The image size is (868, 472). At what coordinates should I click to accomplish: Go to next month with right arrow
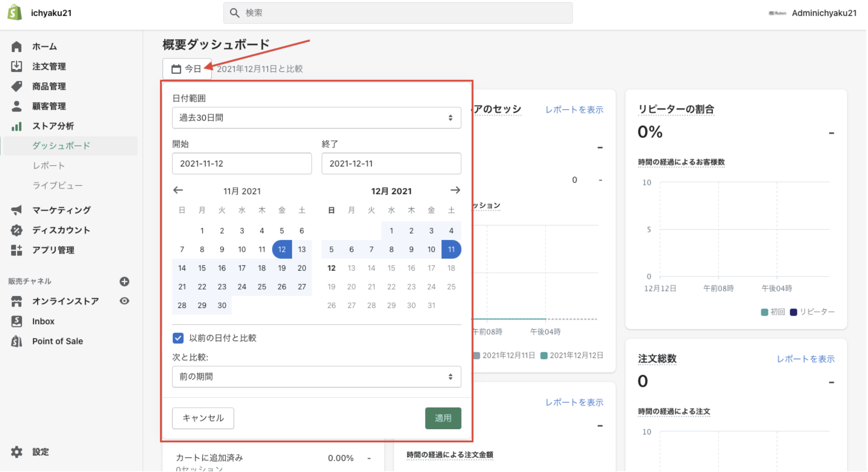455,190
